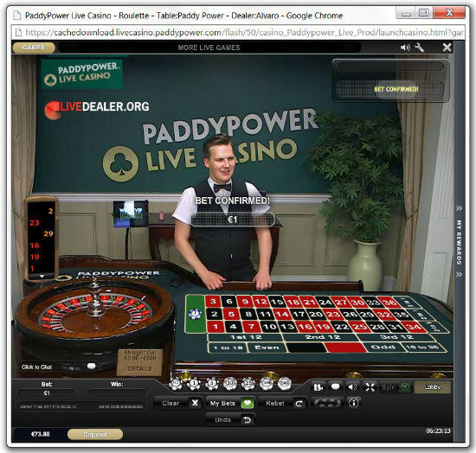This screenshot has width=476, height=453.
Task: Open the info icon below toolbar
Action: point(353,403)
